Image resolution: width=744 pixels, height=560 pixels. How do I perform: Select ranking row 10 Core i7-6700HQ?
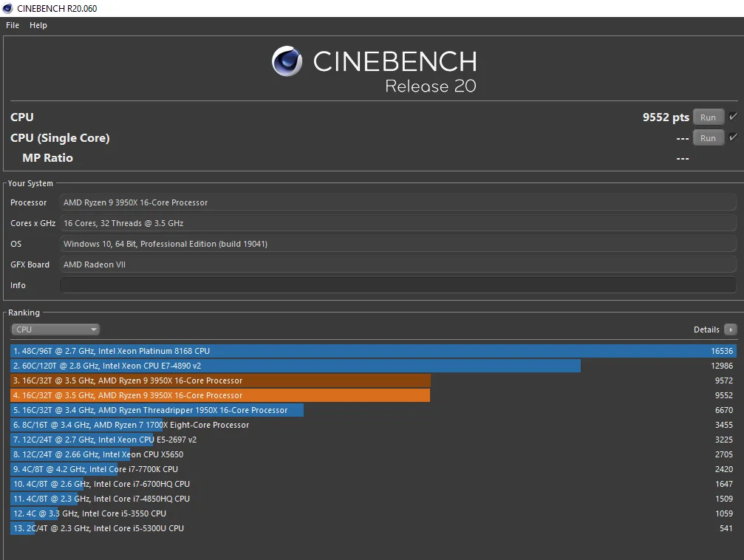(373, 484)
